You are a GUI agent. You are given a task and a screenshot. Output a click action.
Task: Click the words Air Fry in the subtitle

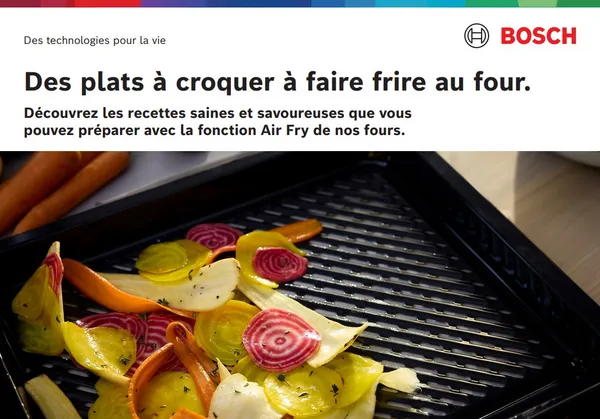285,130
